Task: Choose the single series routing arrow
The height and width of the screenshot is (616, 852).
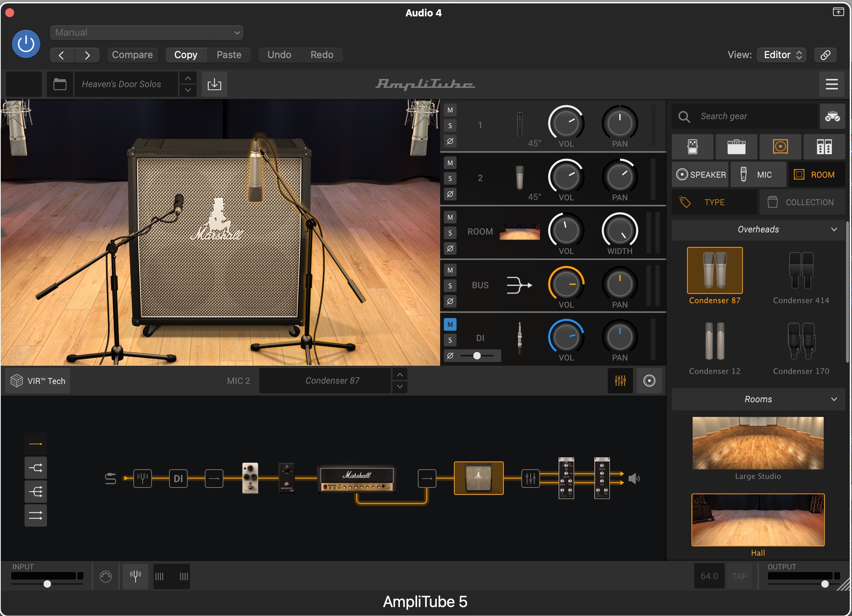Action: click(36, 444)
